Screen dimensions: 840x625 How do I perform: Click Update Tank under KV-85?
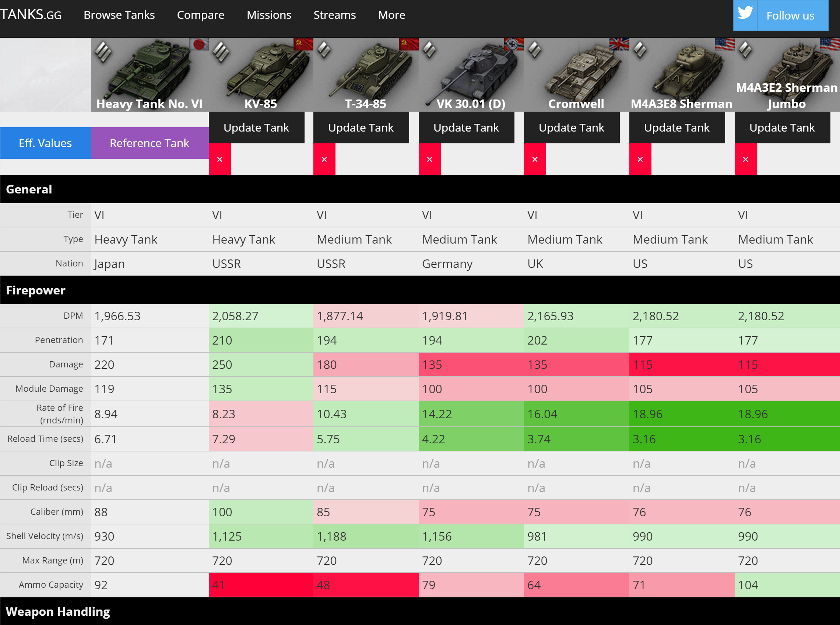tap(256, 128)
